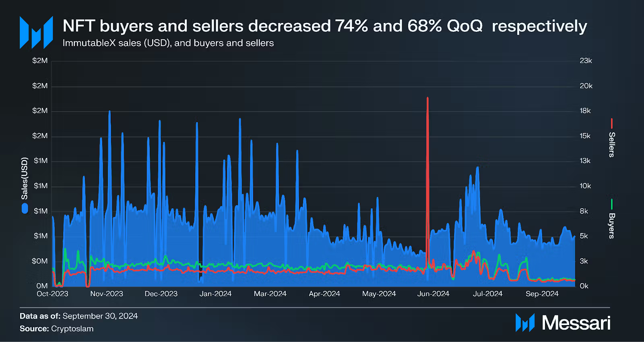Click the 23k right axis label
Screen dimensions: 644x342
point(586,61)
